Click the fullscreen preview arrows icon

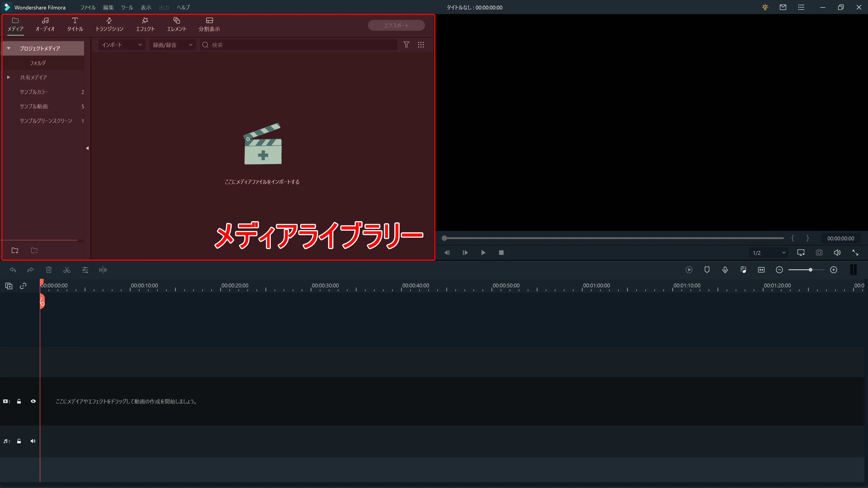coord(855,253)
